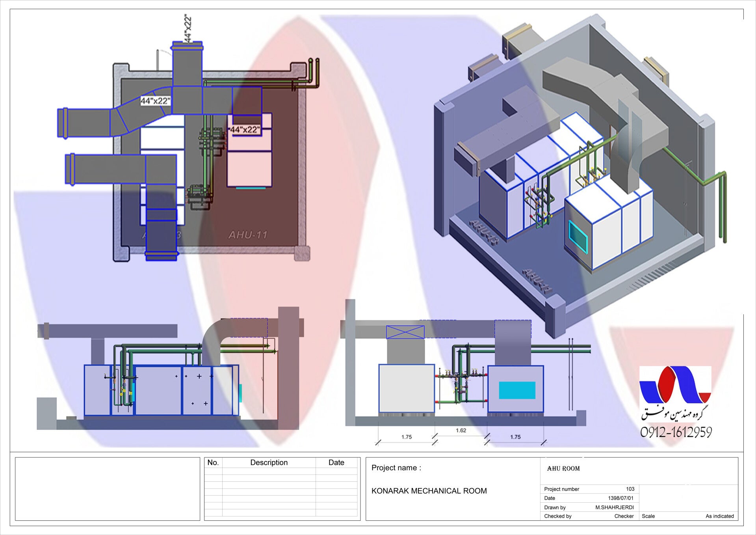
Task: Click the cyan panel on the elevation AHU
Action: tap(517, 390)
